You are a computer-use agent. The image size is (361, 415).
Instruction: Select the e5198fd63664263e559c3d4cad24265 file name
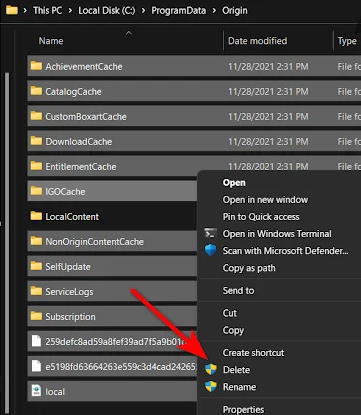(x=120, y=367)
